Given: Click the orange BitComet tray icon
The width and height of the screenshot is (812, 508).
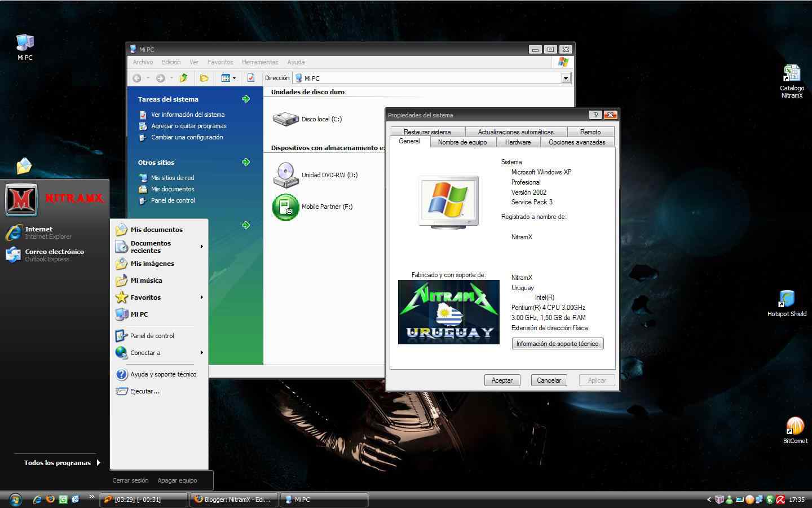Looking at the screenshot, I should tap(750, 500).
